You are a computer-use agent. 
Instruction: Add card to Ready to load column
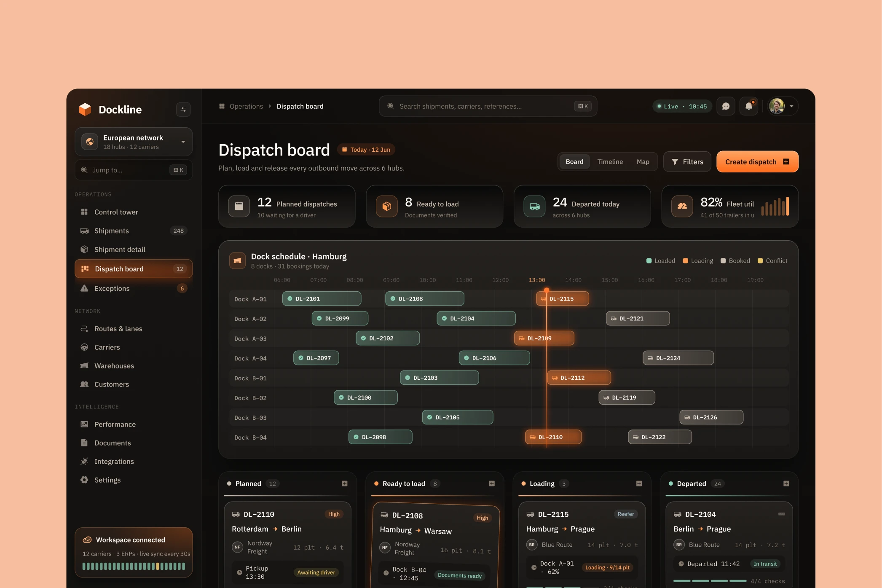(492, 483)
